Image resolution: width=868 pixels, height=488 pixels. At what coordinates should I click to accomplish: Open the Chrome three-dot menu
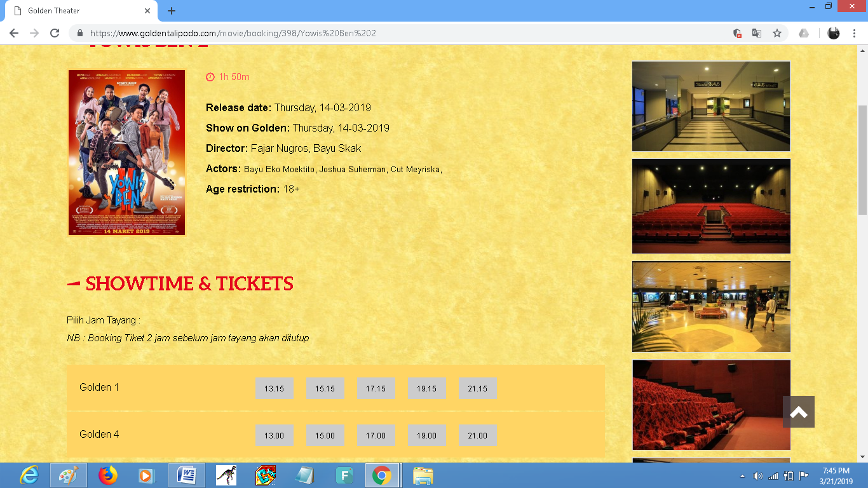coord(855,33)
